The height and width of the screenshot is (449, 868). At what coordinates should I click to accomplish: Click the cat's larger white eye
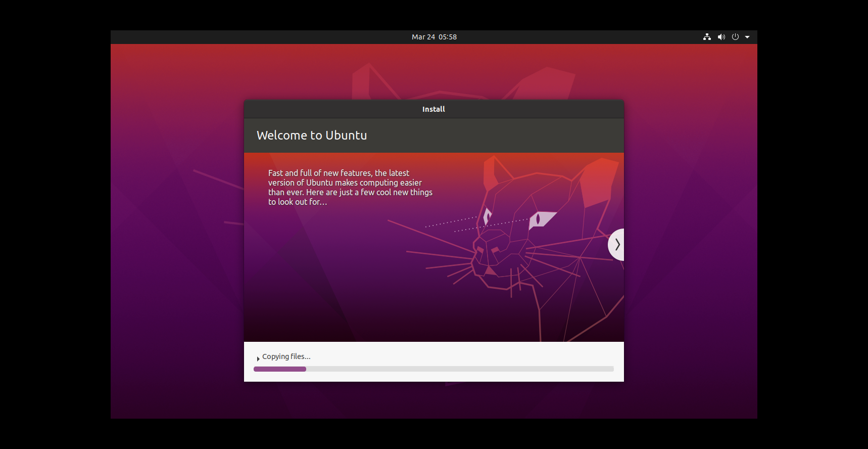point(541,219)
